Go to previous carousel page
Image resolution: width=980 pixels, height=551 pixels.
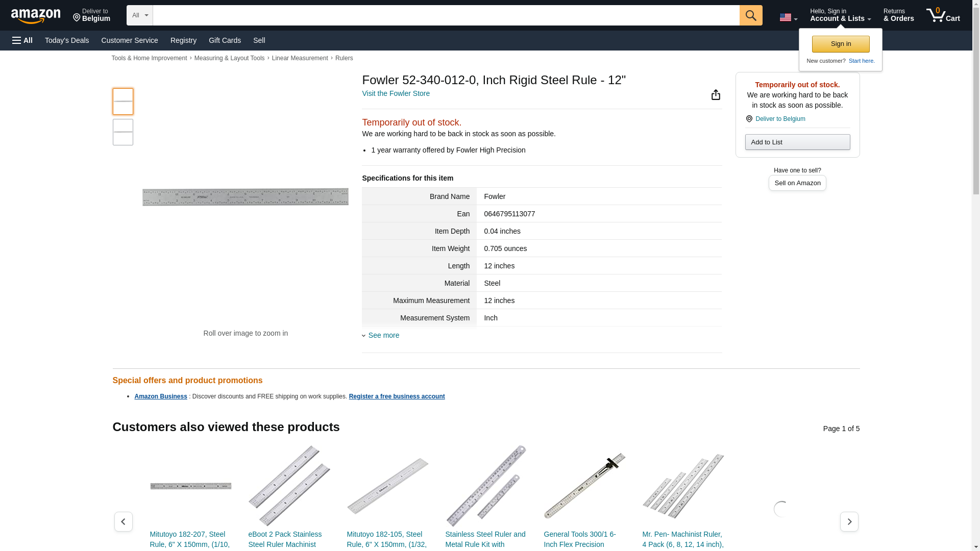(x=123, y=521)
